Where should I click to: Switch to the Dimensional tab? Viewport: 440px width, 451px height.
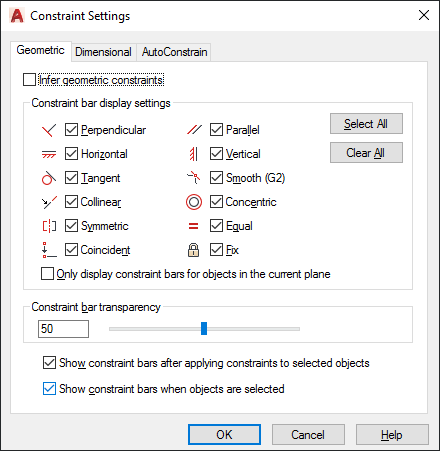(103, 52)
